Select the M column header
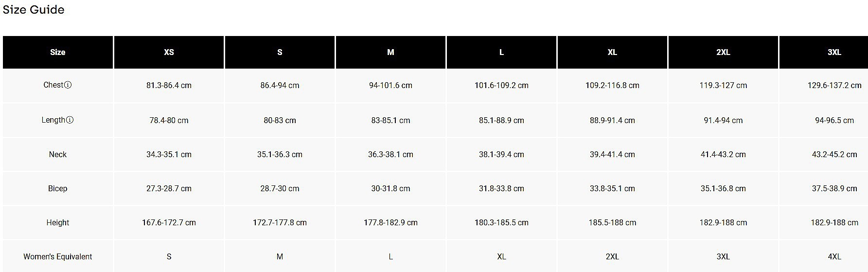The image size is (868, 272). point(390,52)
